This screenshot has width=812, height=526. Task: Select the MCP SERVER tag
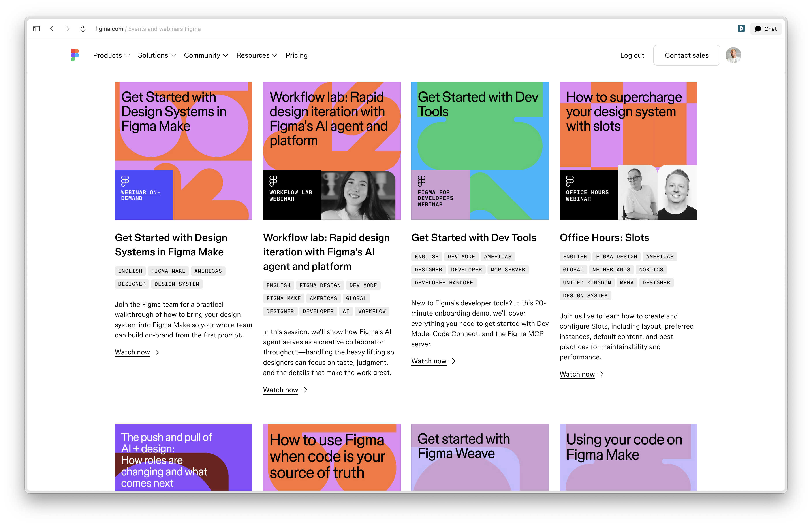pyautogui.click(x=508, y=270)
